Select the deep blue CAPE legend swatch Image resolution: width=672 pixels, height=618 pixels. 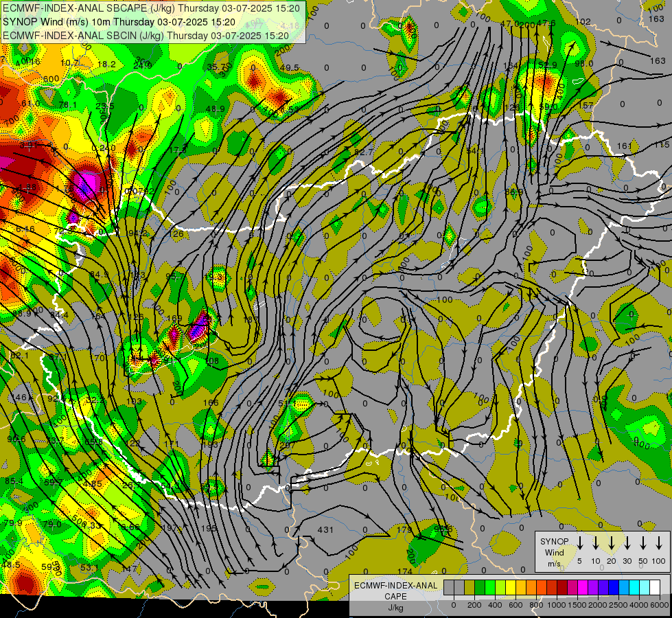pyautogui.click(x=613, y=588)
